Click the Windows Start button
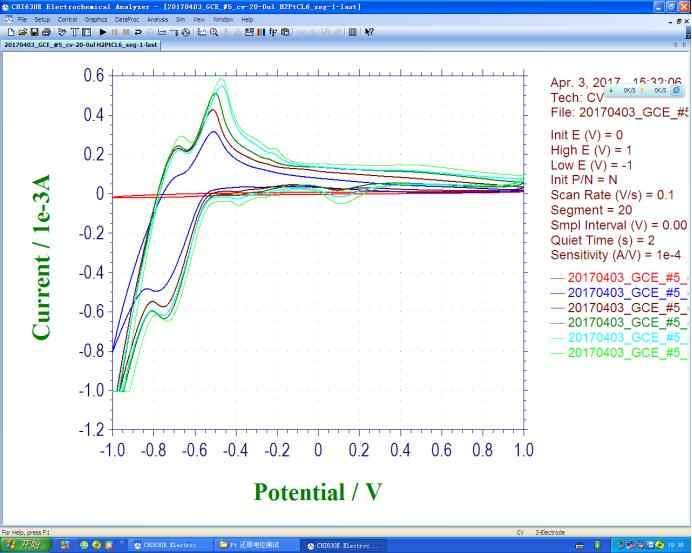Viewport: 692px width, 553px height. point(26,545)
